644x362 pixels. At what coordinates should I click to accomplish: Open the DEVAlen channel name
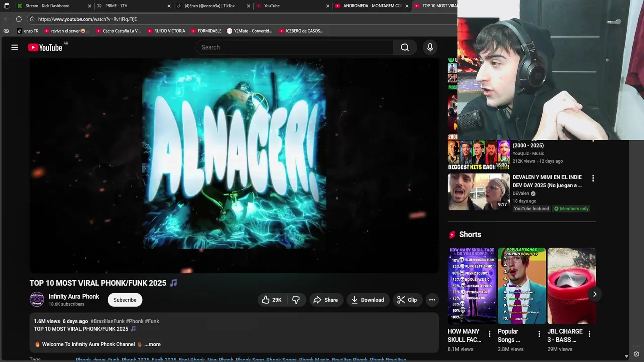521,193
